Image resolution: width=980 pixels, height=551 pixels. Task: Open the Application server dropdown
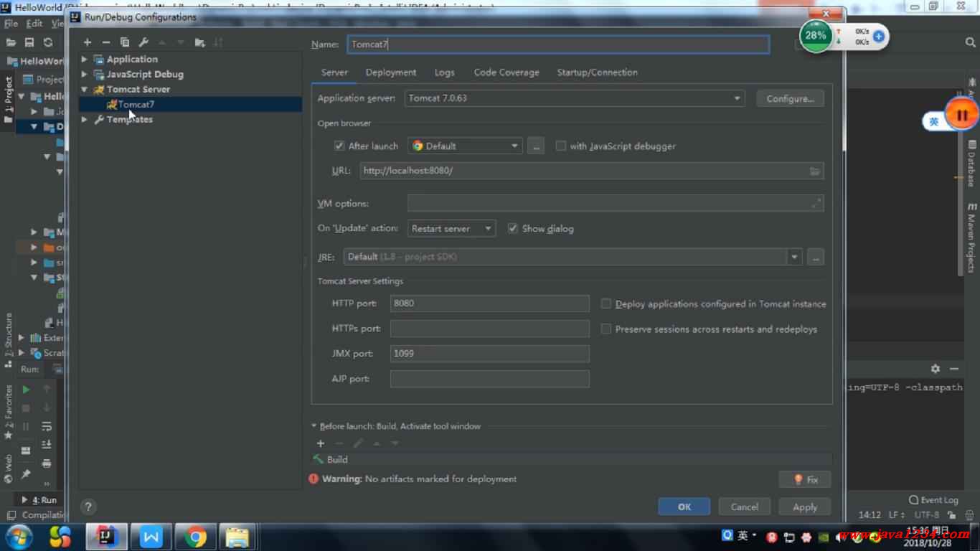tap(575, 98)
